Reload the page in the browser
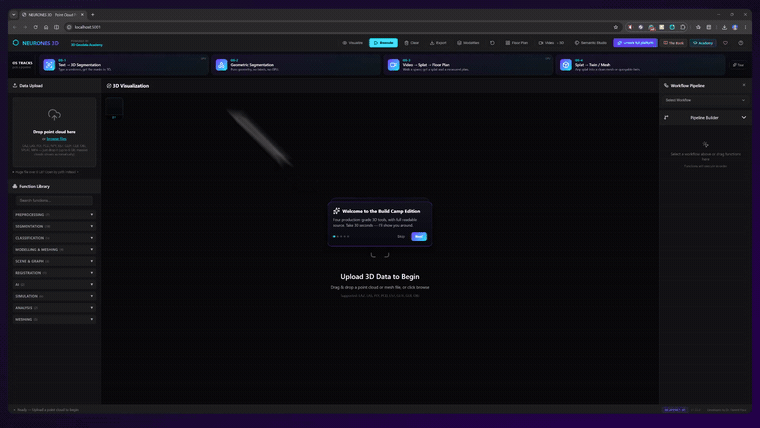 coord(35,27)
